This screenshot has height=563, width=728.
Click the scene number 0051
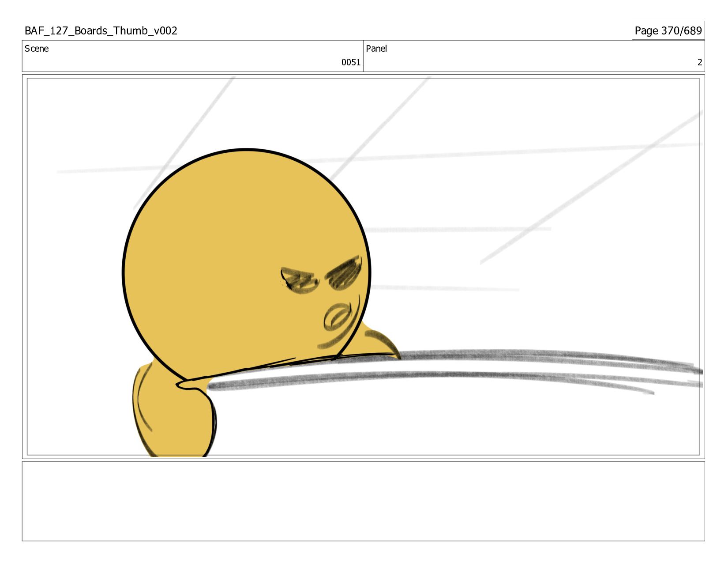point(351,62)
